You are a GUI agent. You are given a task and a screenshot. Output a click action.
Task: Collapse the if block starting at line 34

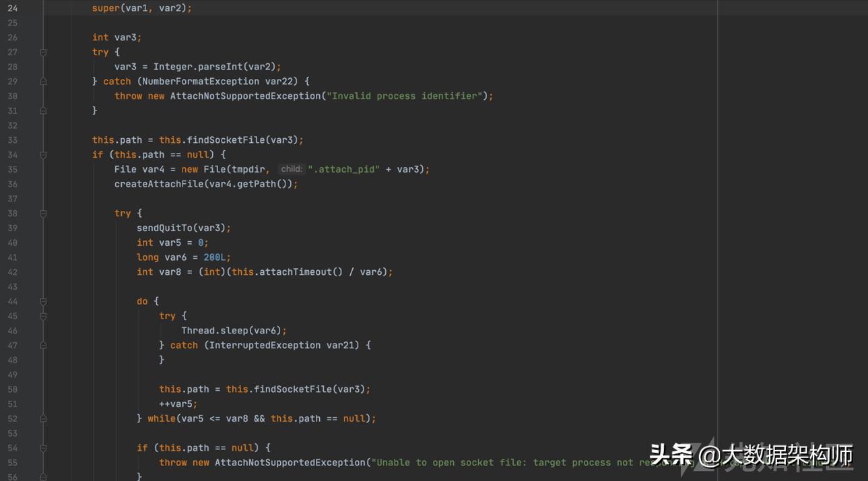tap(42, 154)
